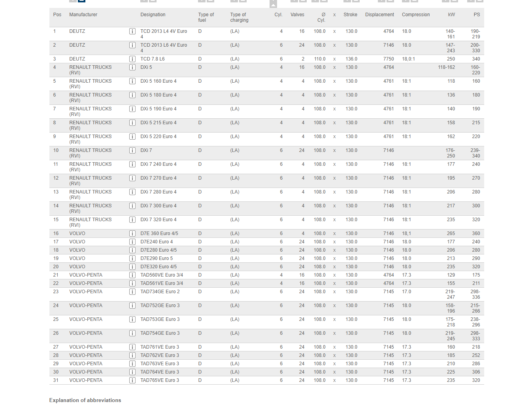Viewport: 532px width, 406px height.
Task: Show details icon for TAD560VE Euro 3/4
Action: [x=132, y=275]
